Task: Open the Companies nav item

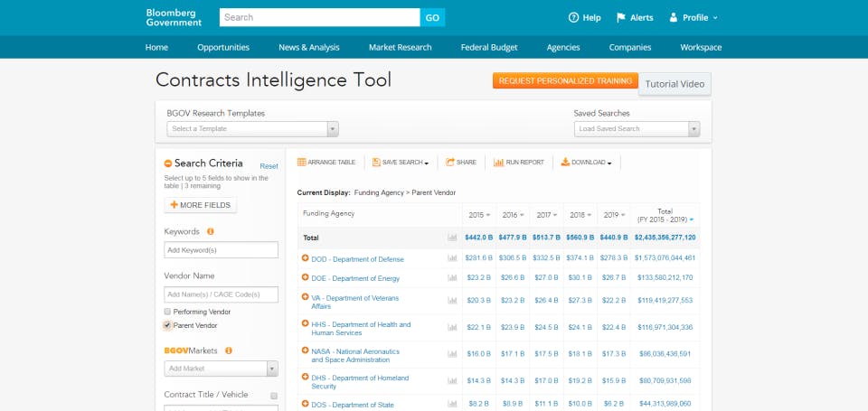Action: tap(630, 48)
